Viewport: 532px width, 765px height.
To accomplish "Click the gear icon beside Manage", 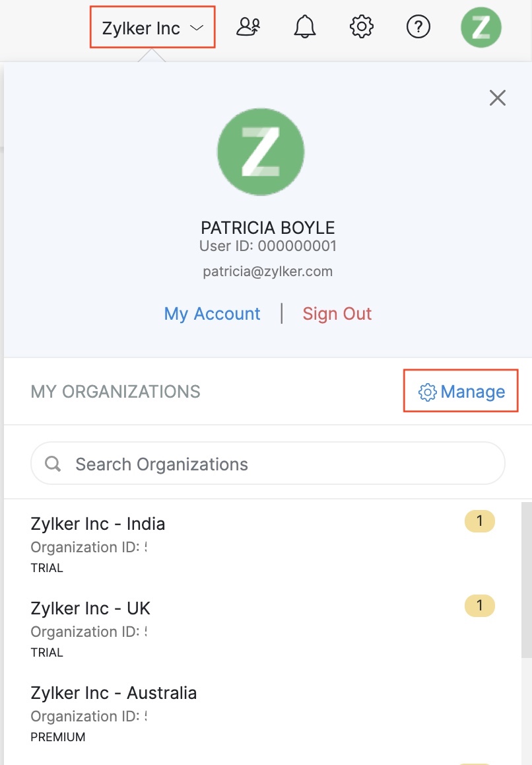I will tap(427, 392).
